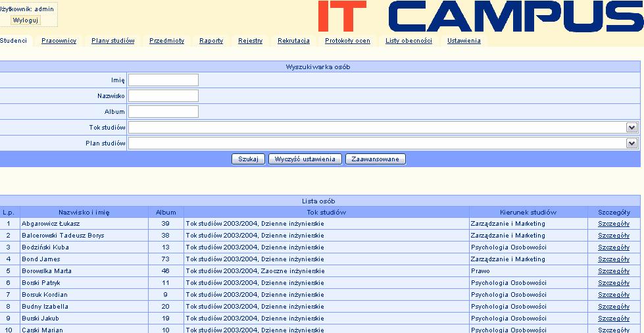Screen dimensions: 644x333
Task: Select name 'Burski Jakub'
Action: [x=40, y=319]
